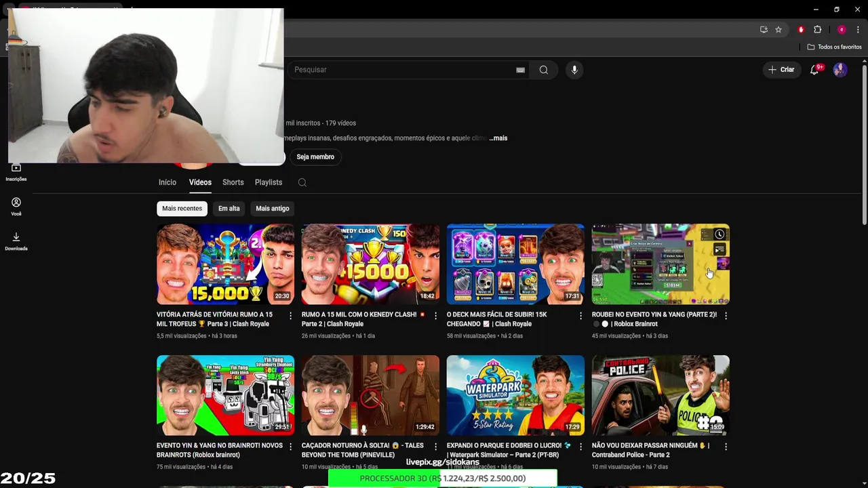Select the Mais recentes filter chip
This screenshot has height=488, width=868.
pyautogui.click(x=182, y=209)
